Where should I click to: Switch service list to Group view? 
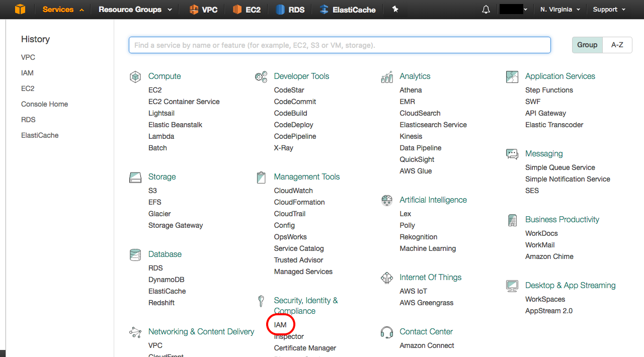[x=587, y=45]
